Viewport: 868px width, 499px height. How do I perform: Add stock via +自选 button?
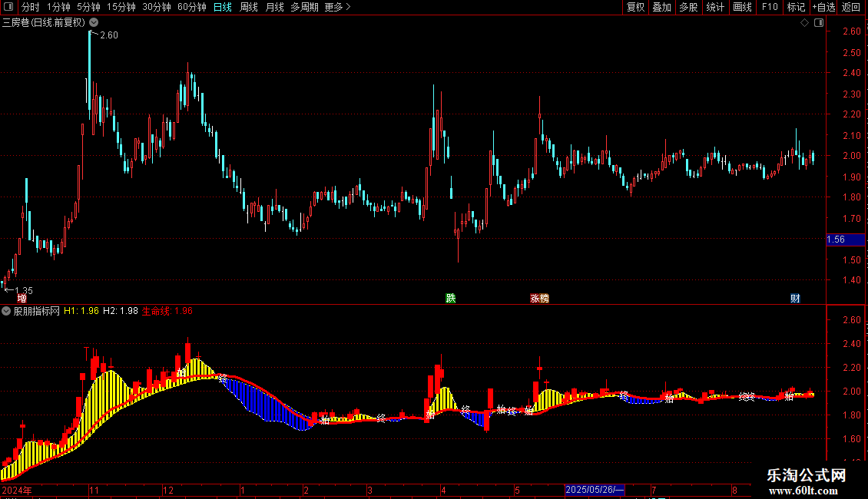point(823,7)
